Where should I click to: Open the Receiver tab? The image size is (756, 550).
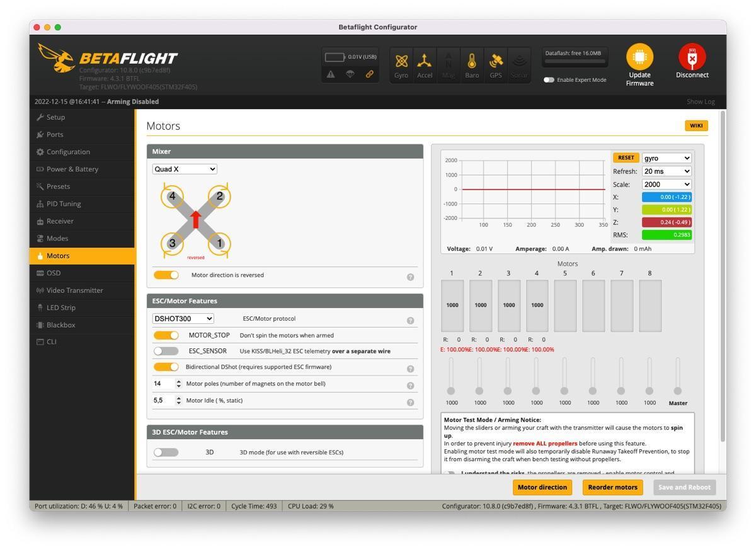pyautogui.click(x=82, y=221)
